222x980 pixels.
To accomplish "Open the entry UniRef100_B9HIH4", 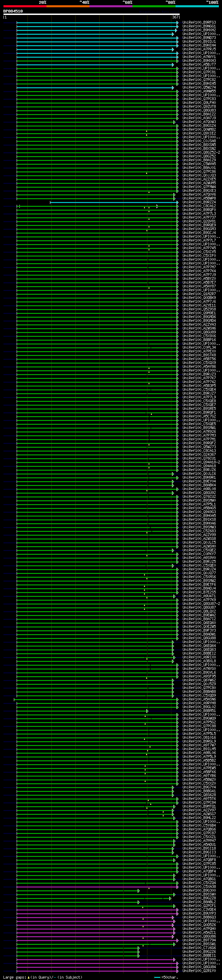I will pyautogui.click(x=199, y=45).
